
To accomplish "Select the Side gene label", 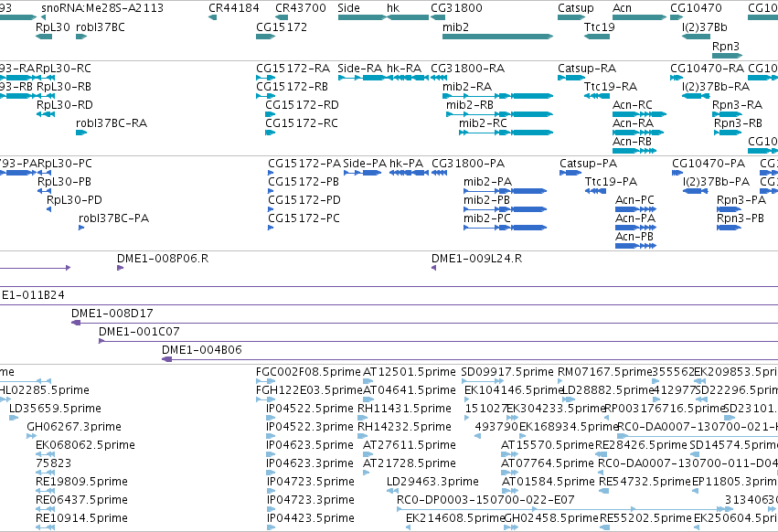I will pos(349,8).
